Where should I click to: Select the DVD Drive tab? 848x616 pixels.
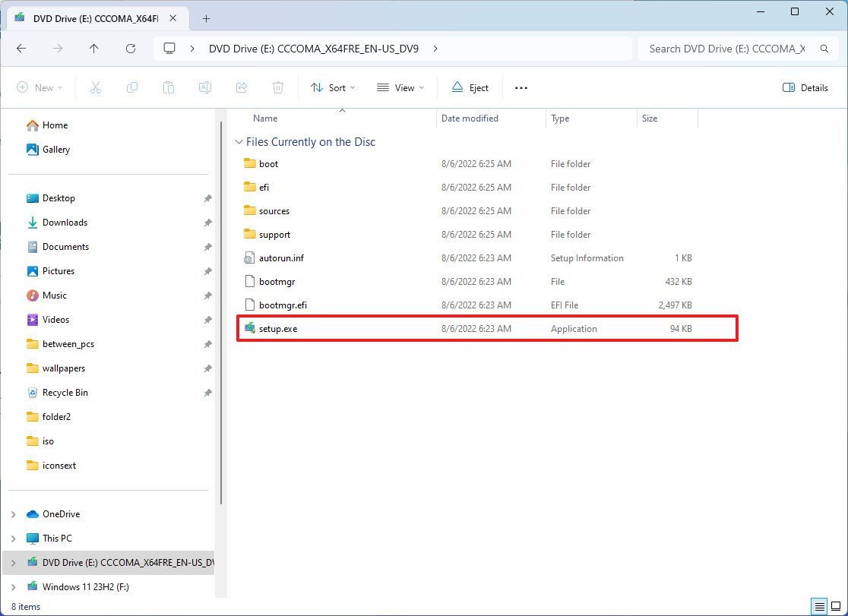pos(91,17)
